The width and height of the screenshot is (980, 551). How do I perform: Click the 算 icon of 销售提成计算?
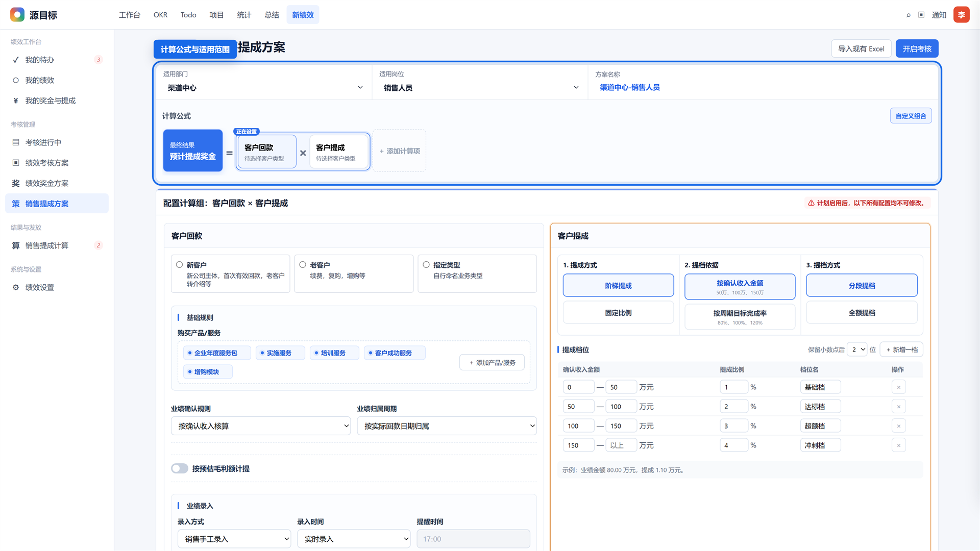tap(16, 245)
